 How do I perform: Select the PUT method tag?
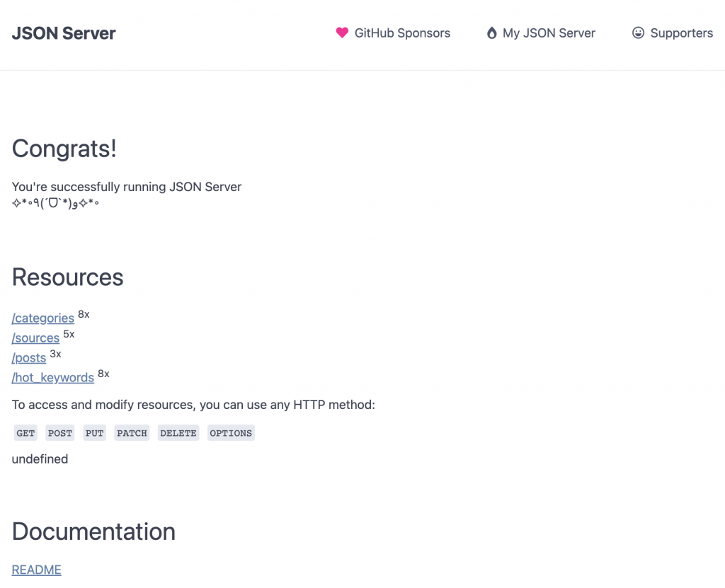pos(94,433)
